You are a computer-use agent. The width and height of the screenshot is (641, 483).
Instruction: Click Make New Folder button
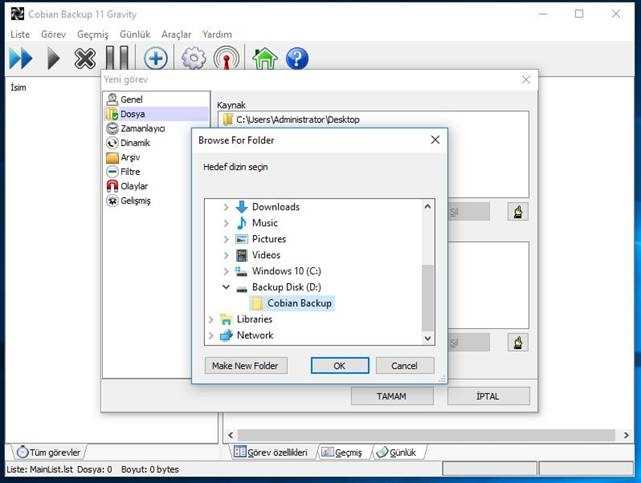click(x=246, y=365)
